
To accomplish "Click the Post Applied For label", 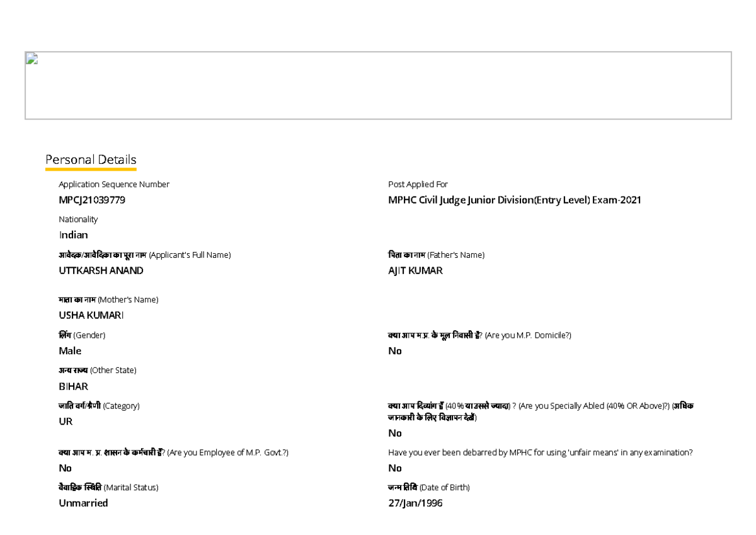I will 418,185.
